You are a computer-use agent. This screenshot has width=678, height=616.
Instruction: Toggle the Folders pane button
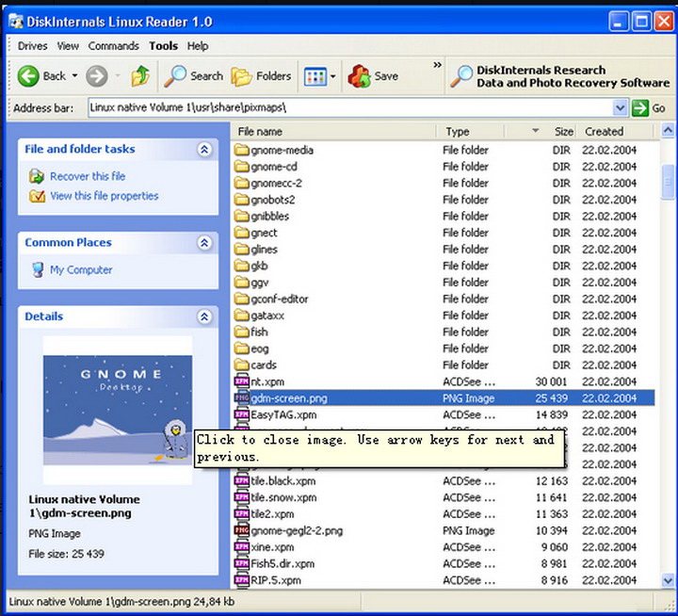[x=242, y=76]
